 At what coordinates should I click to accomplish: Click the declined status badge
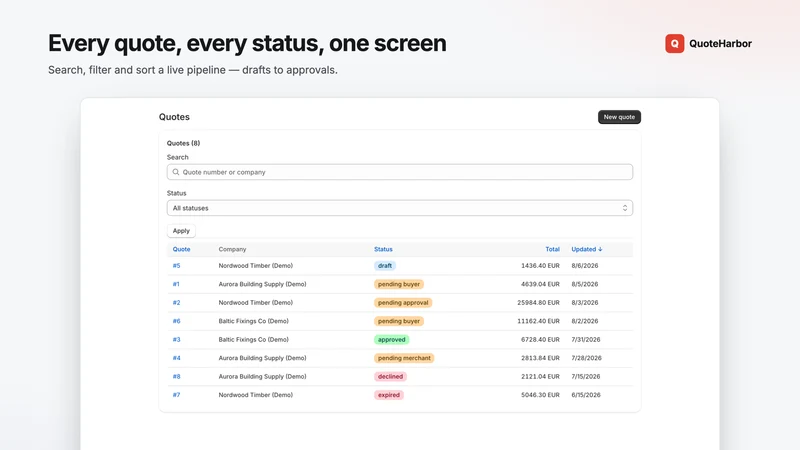[390, 377]
